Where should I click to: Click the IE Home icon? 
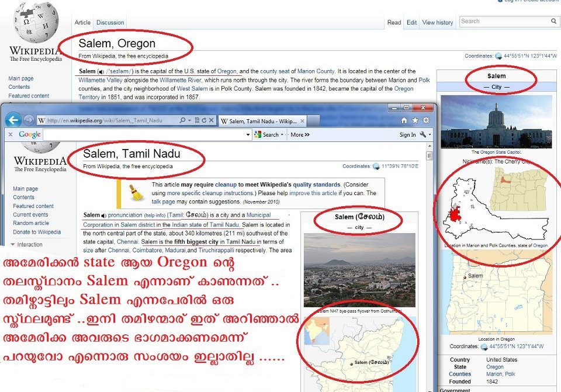[404, 120]
